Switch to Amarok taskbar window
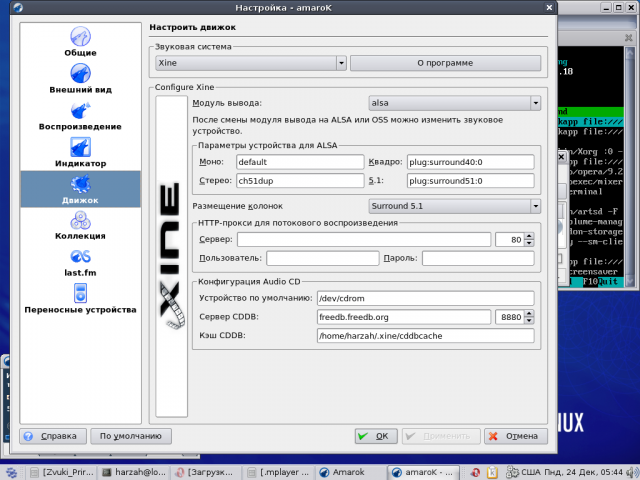 point(351,472)
